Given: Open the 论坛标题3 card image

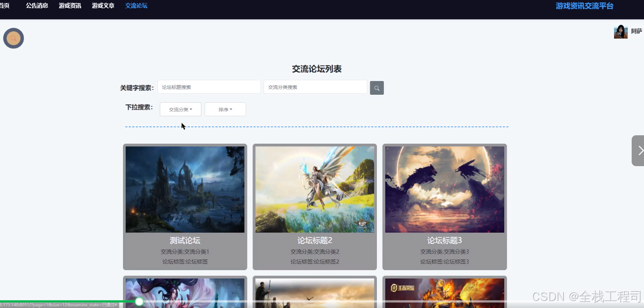Looking at the screenshot, I should 445,189.
